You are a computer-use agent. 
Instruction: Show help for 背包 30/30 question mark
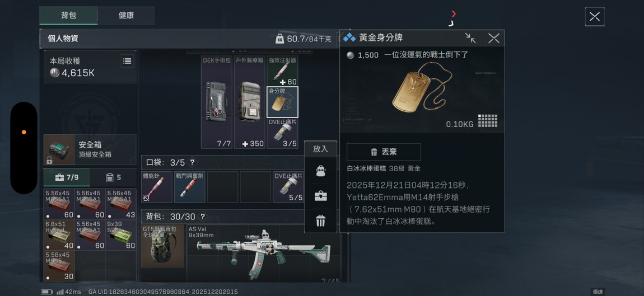click(x=203, y=217)
